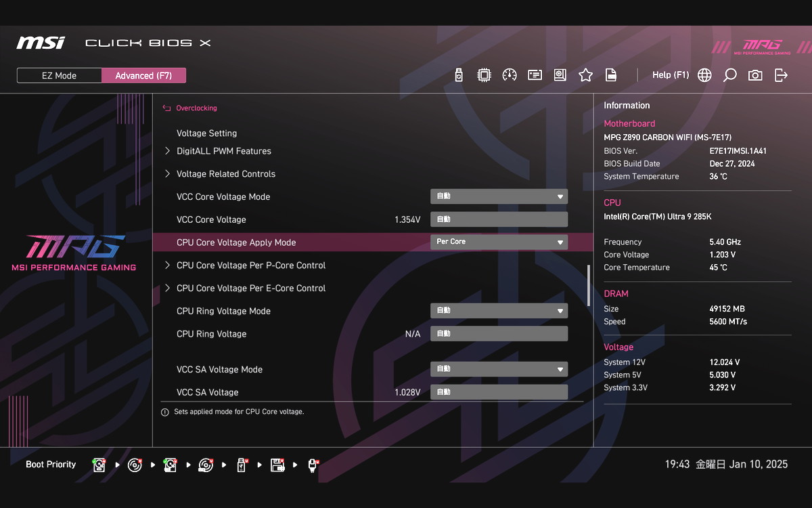Click the VCC SA Voltage input field
Image resolution: width=812 pixels, height=508 pixels.
pyautogui.click(x=499, y=392)
